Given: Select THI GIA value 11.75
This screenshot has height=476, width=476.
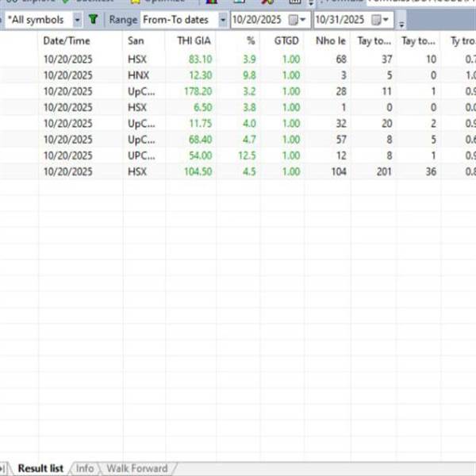Looking at the screenshot, I should click(x=201, y=124).
